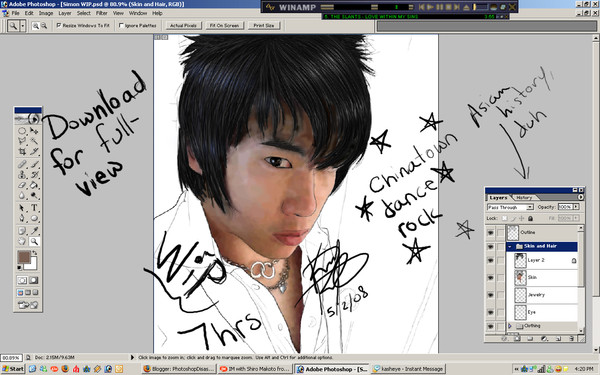Select the Notes tool

pos(22,230)
